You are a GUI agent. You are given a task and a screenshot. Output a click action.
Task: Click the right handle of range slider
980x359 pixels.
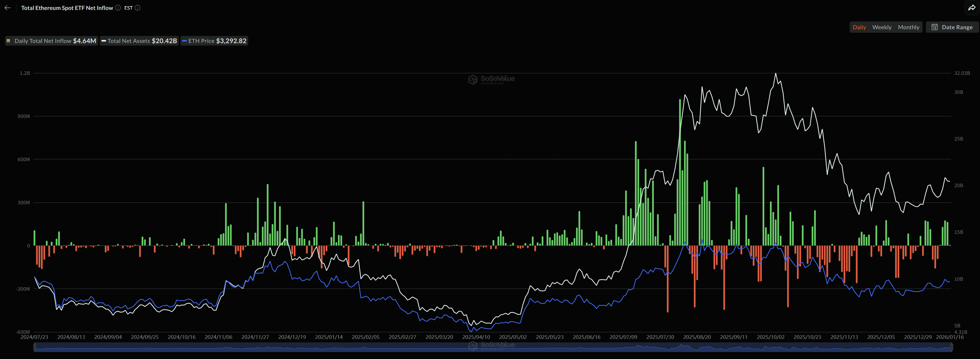952,347
